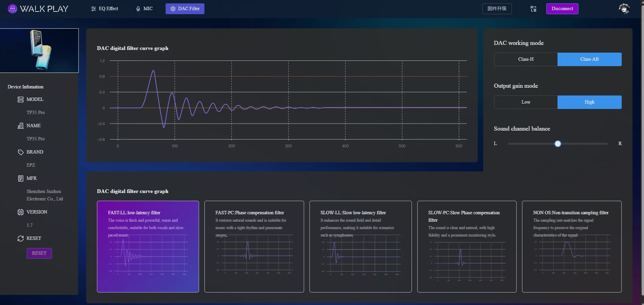This screenshot has height=305, width=644.
Task: Click the language translate icon
Action: click(x=534, y=9)
